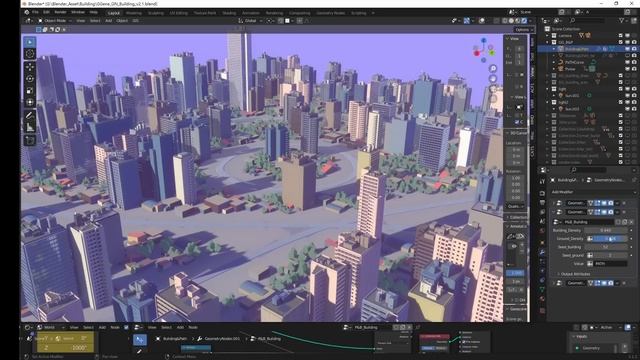Adjust the Ground_Density slider
The image size is (640, 360).
point(611,238)
